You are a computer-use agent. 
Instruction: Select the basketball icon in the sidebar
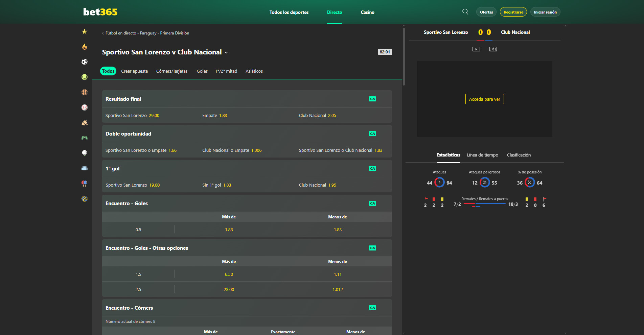point(85,92)
